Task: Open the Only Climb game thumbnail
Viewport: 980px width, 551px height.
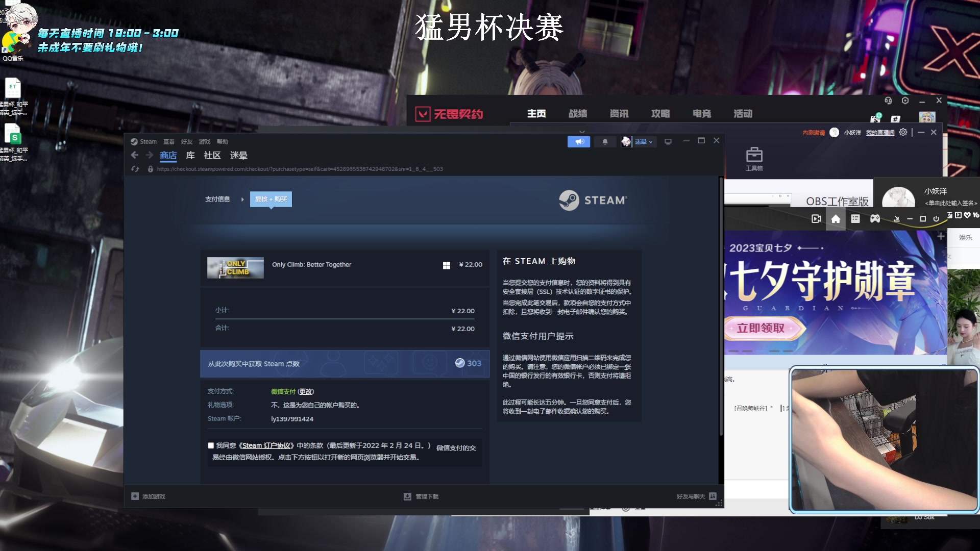Action: 235,267
